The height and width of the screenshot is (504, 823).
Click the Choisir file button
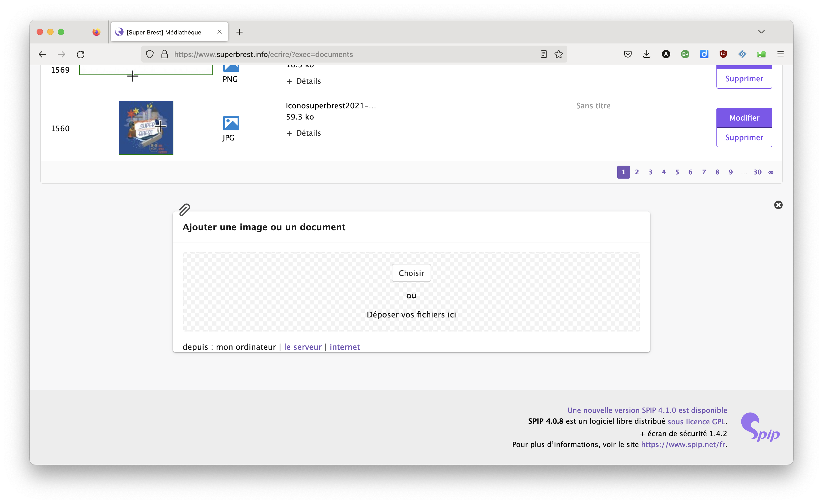411,273
